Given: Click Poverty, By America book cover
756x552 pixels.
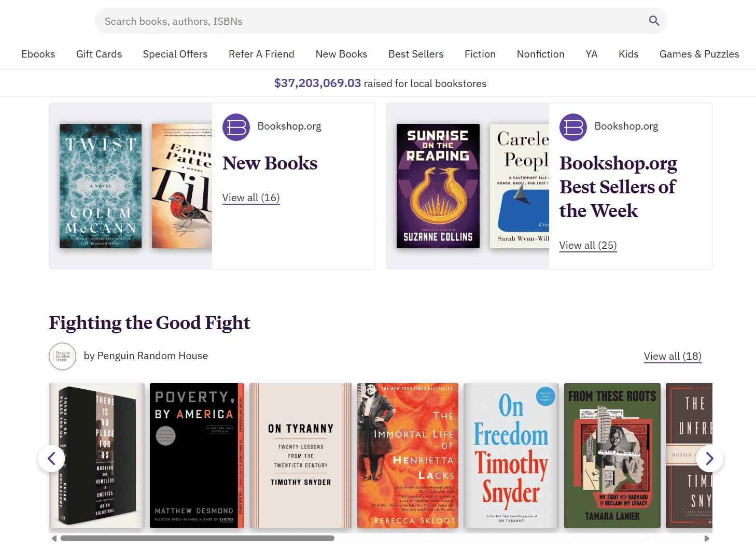Looking at the screenshot, I should [x=197, y=456].
